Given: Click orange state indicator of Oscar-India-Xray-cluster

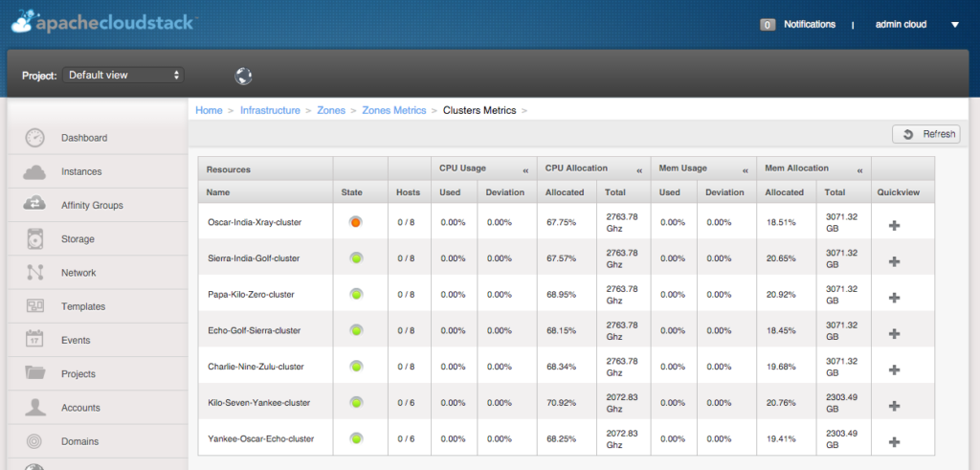Looking at the screenshot, I should point(355,222).
